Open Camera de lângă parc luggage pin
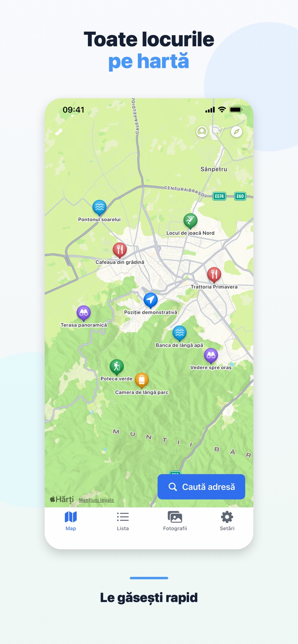The width and height of the screenshot is (298, 644). coord(142,380)
